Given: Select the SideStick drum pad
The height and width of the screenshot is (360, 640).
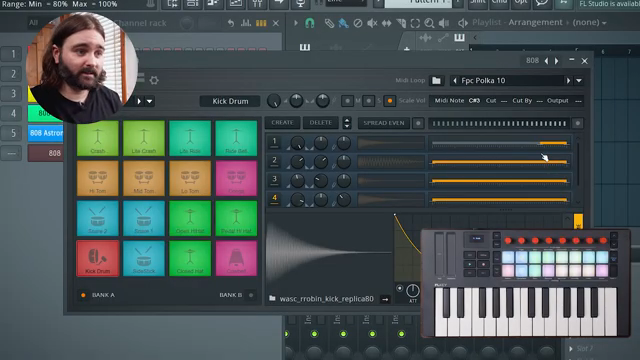Looking at the screenshot, I should coord(144,258).
